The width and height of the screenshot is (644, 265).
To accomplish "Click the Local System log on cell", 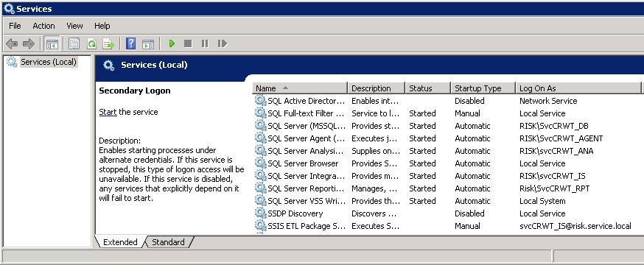I will (542, 201).
